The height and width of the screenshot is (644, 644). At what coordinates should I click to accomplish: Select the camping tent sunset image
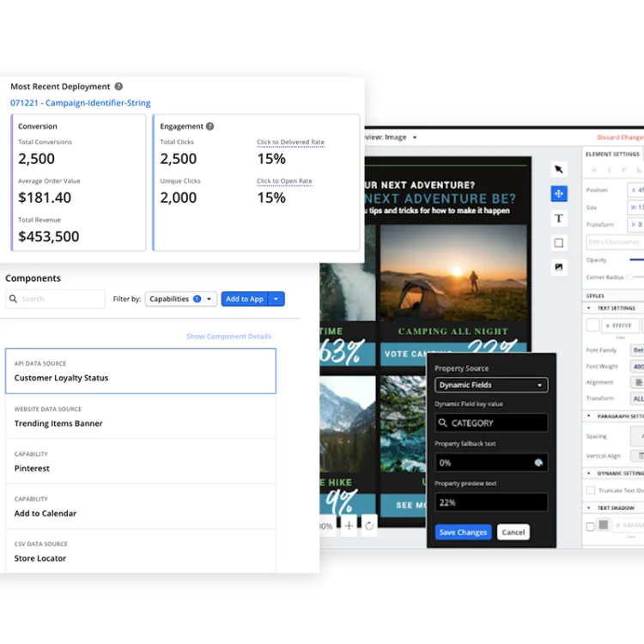click(x=453, y=273)
